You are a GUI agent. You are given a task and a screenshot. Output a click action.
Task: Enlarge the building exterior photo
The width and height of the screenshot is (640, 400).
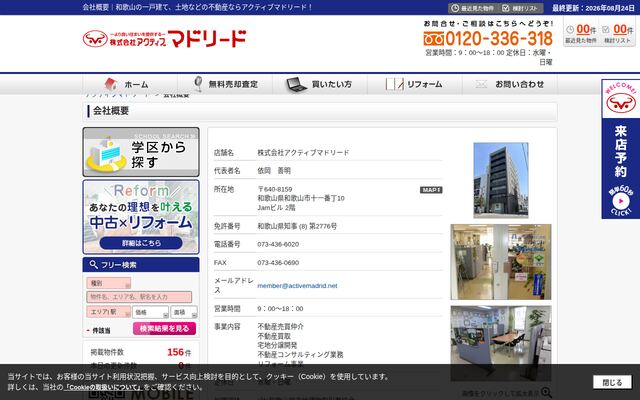coord(501,180)
